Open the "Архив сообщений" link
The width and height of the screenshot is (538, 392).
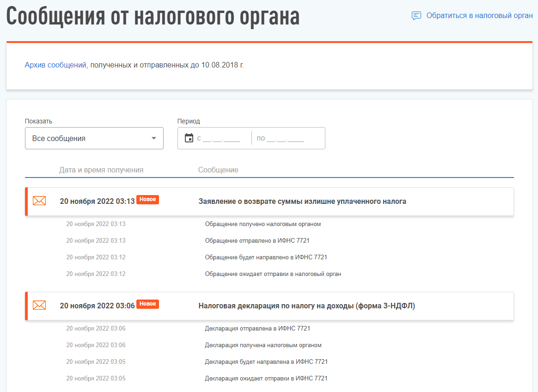click(55, 65)
